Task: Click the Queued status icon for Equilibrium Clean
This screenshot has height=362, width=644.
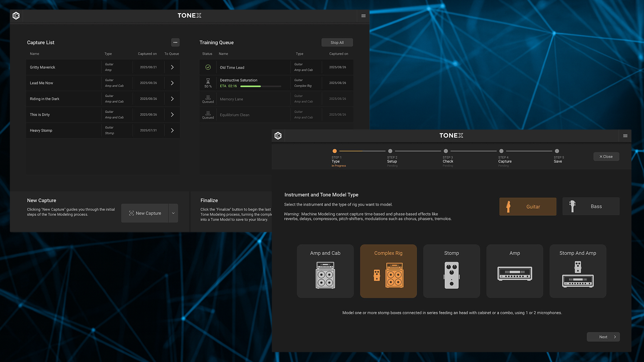Action: click(208, 113)
